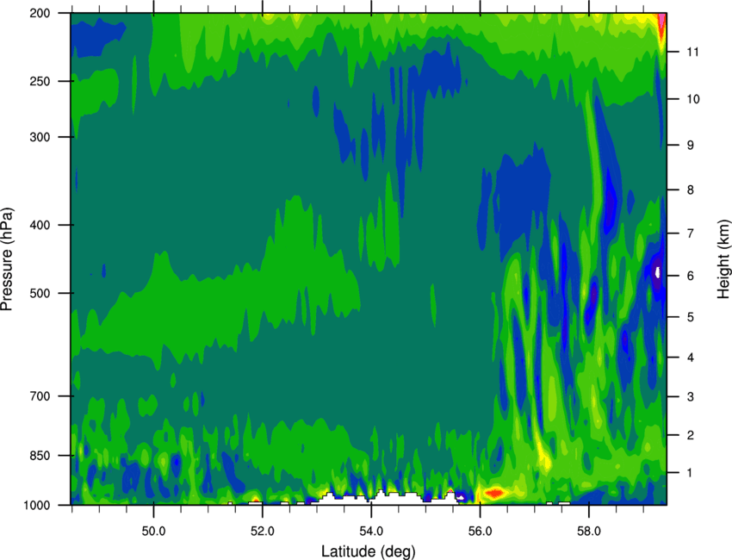732x560 pixels.
Task: Click the 6 km height tick label
Action: [x=690, y=276]
